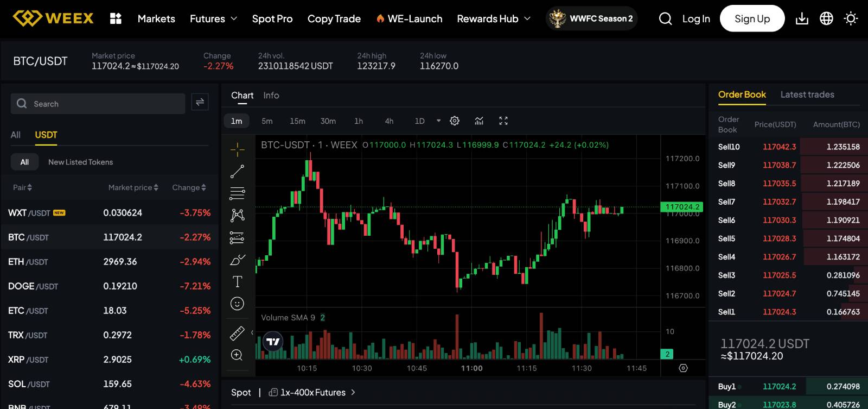This screenshot has width=868, height=409.
Task: Click the Log In link
Action: 696,18
